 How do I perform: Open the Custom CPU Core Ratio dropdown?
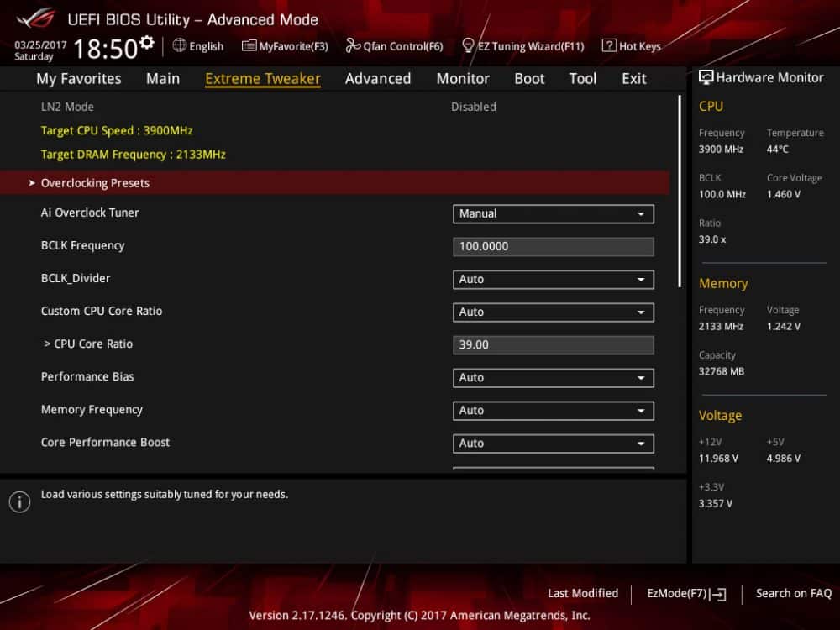(x=553, y=312)
